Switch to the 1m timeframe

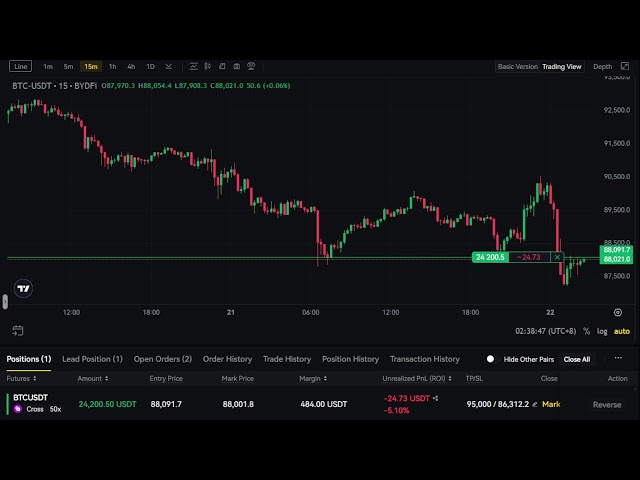(x=48, y=67)
